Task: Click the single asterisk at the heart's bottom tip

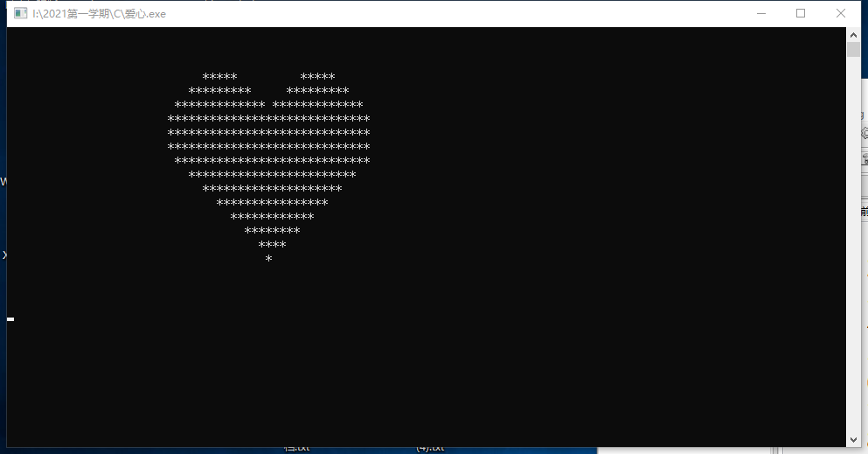Action: (268, 259)
